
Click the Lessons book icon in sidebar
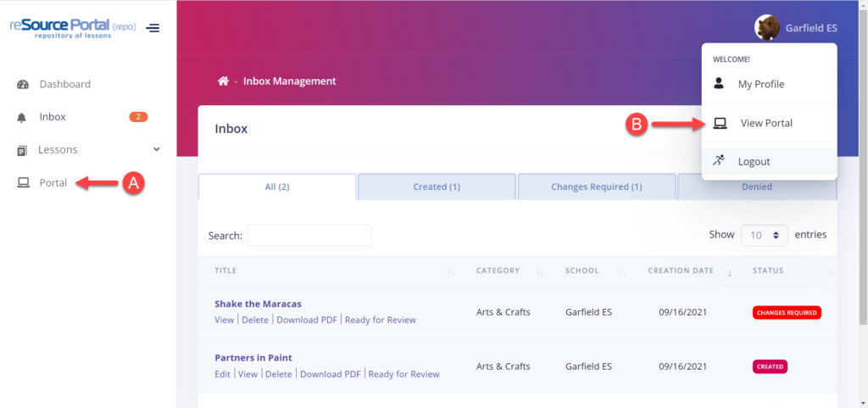(x=23, y=150)
